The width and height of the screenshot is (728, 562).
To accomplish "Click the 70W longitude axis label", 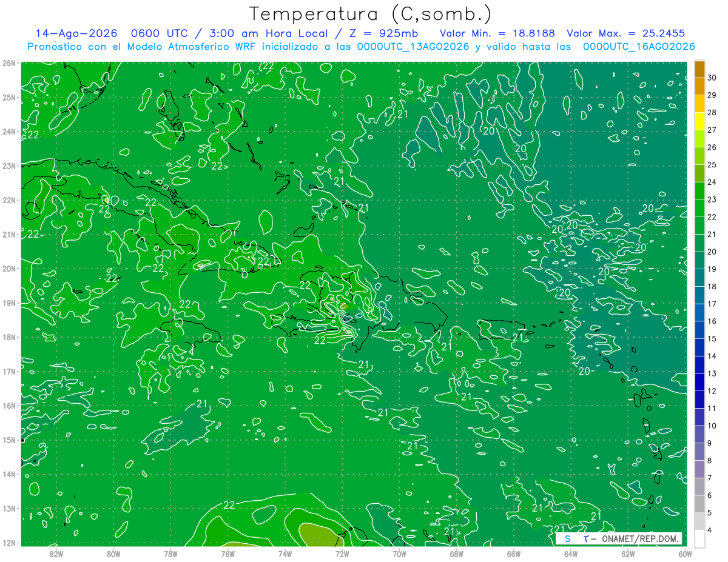I will click(x=399, y=553).
